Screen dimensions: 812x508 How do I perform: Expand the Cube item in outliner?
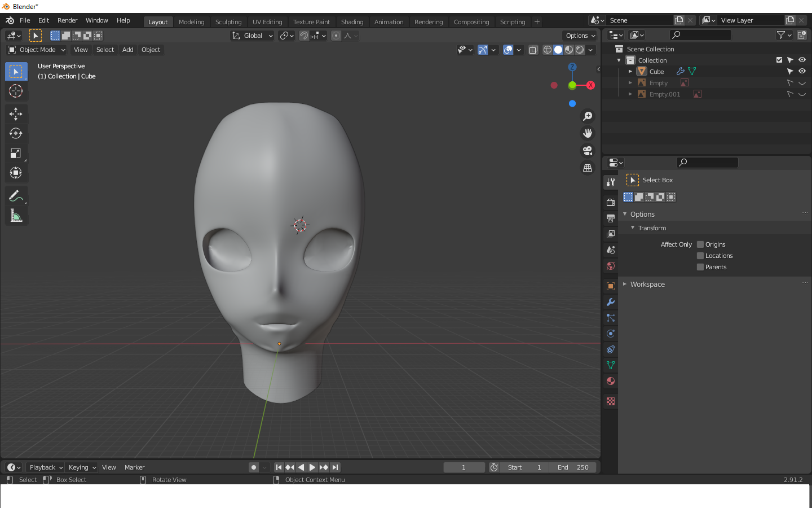pyautogui.click(x=630, y=72)
